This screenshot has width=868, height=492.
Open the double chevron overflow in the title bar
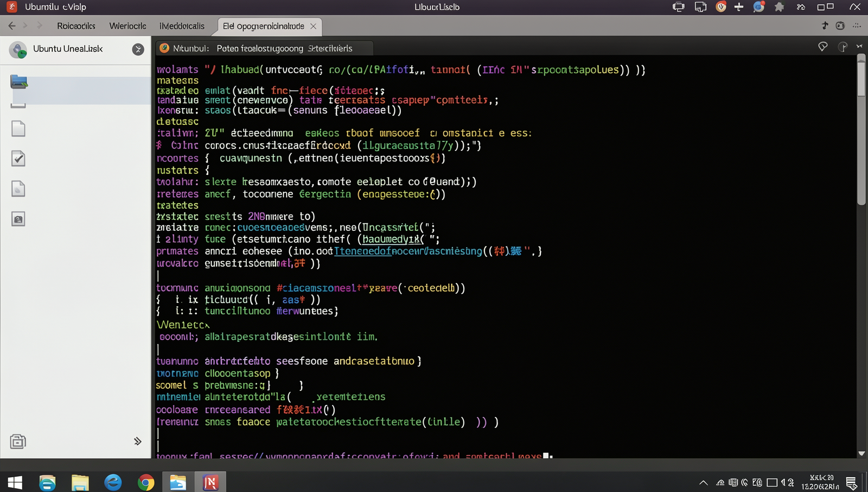pos(801,7)
